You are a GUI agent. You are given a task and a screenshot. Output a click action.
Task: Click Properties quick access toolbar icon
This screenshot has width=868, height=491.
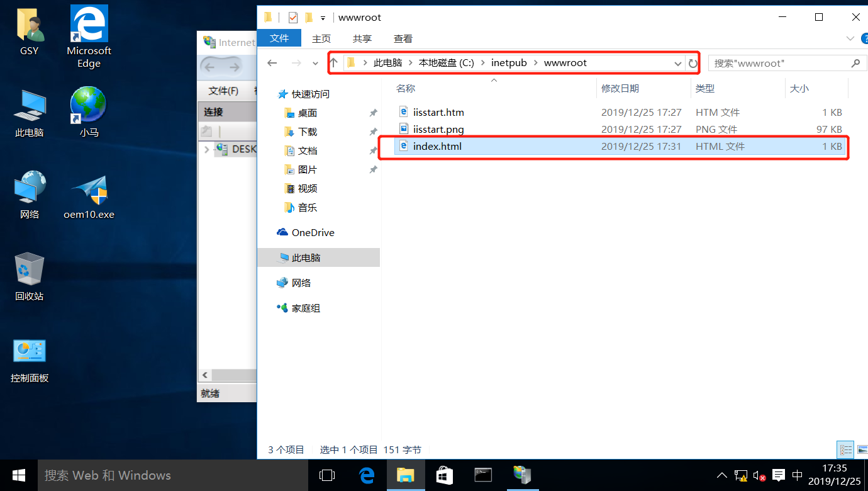(293, 18)
